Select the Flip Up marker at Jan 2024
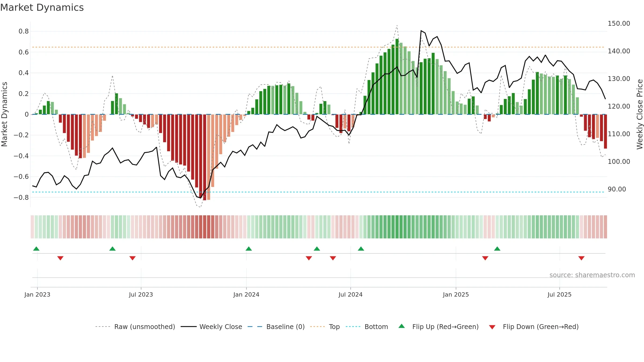The height and width of the screenshot is (362, 644). click(x=249, y=249)
